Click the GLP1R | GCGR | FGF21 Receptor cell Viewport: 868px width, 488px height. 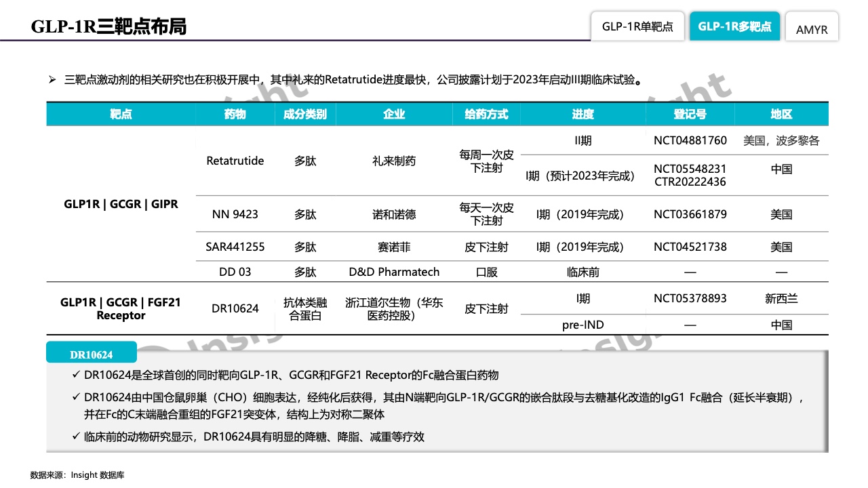tap(121, 308)
